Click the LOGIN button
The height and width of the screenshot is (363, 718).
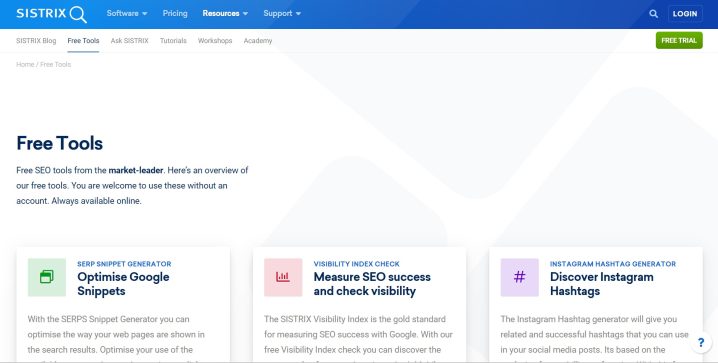[685, 14]
